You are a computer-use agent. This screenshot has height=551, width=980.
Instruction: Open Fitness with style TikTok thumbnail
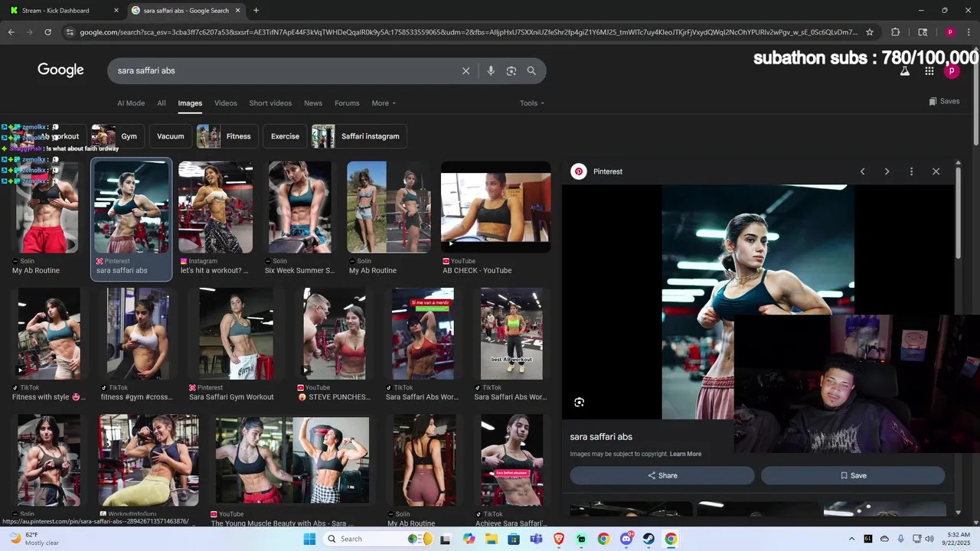coord(49,334)
